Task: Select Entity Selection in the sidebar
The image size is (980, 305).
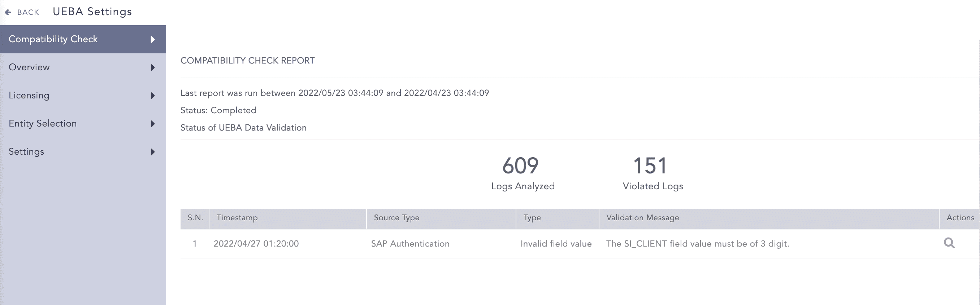Action: point(43,123)
